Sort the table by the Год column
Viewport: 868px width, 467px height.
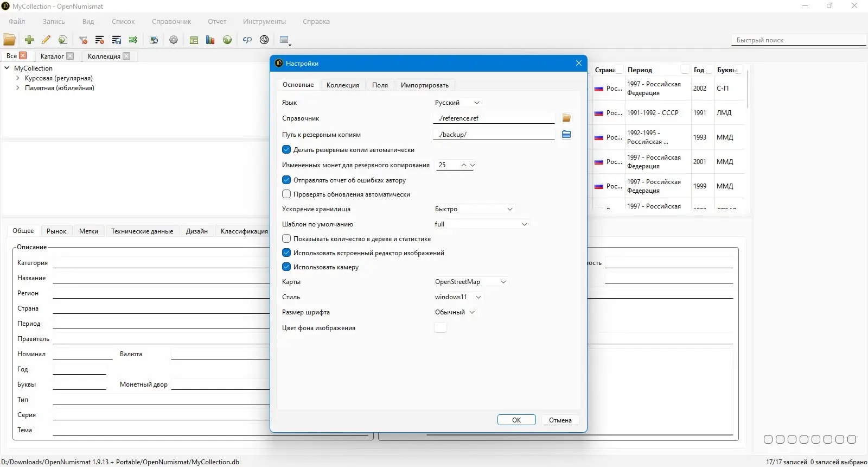tap(701, 70)
